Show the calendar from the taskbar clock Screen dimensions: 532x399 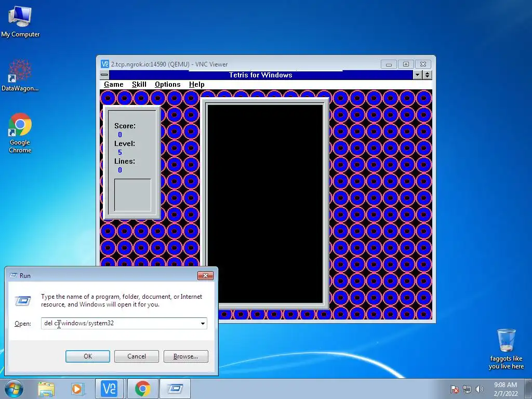point(506,389)
